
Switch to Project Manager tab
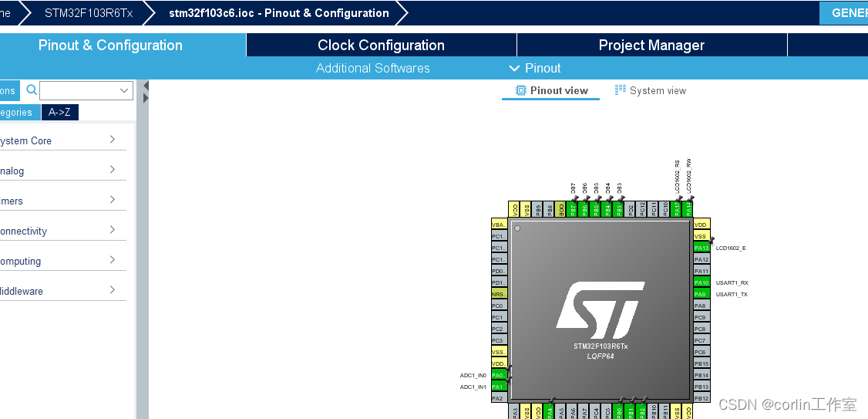coord(651,45)
